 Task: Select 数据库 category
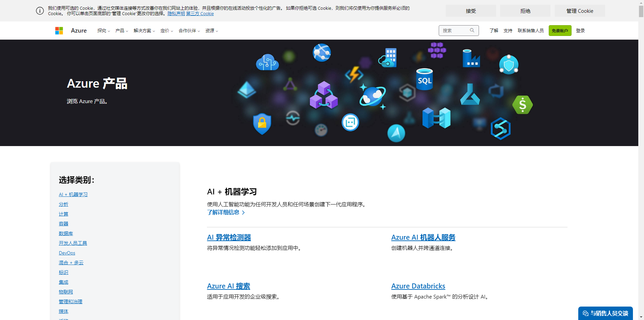(66, 233)
